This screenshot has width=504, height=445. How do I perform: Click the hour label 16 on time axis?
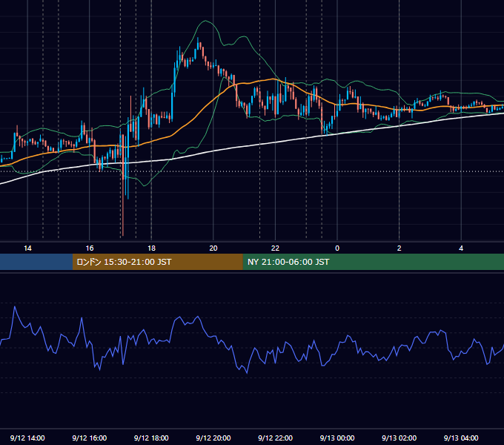click(90, 248)
